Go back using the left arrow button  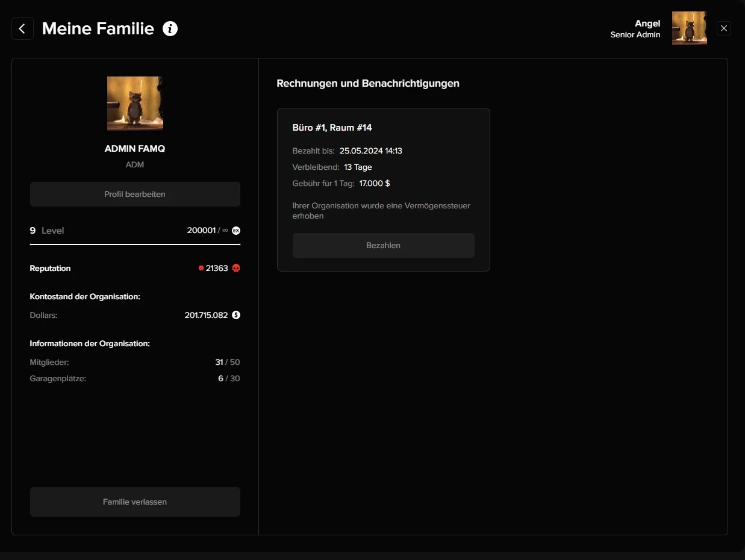pyautogui.click(x=22, y=28)
